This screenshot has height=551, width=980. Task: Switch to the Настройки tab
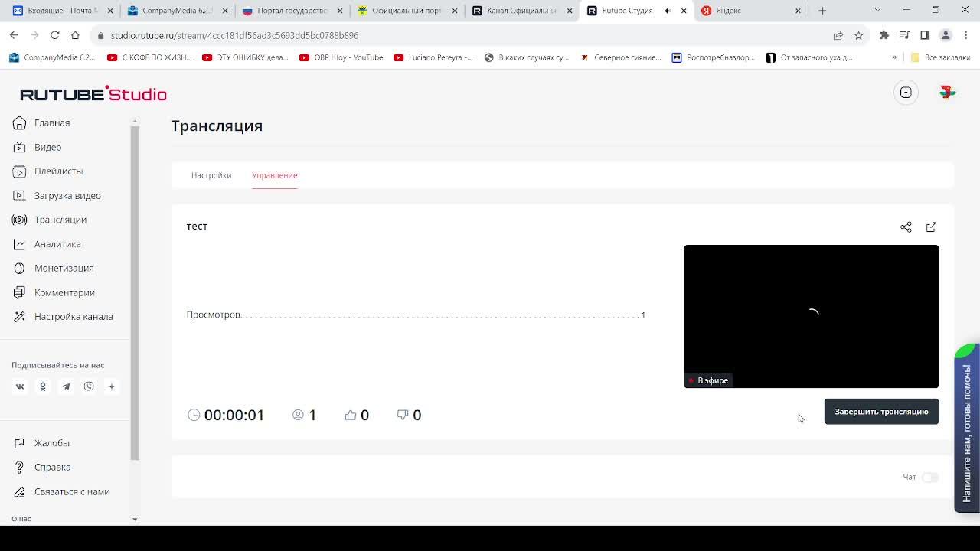pos(211,175)
